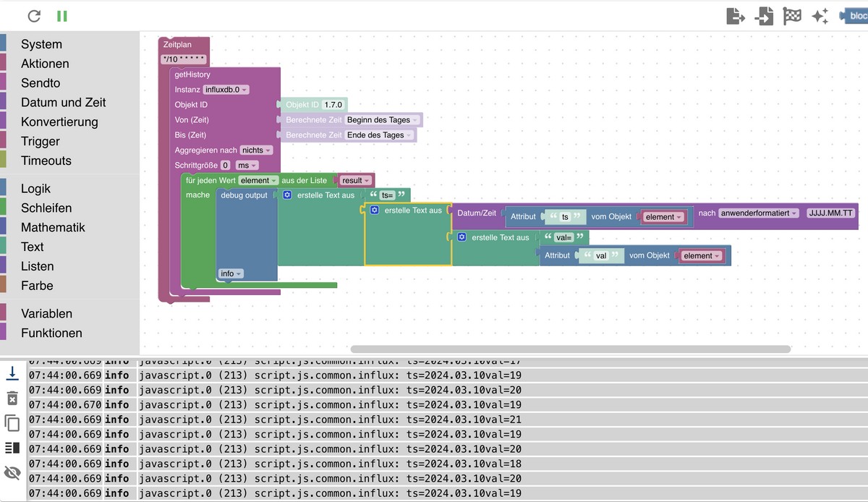Edit the 'ts=' text field

click(387, 195)
